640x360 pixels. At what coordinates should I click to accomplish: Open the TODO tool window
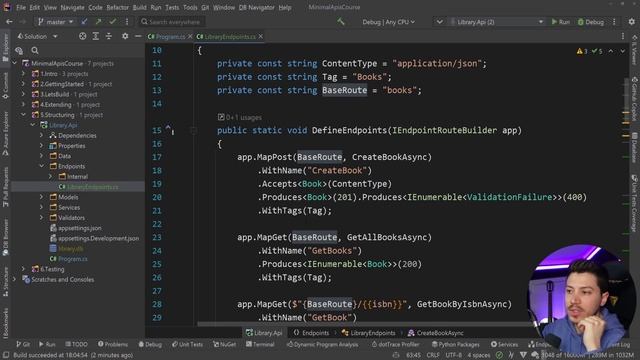click(x=76, y=344)
